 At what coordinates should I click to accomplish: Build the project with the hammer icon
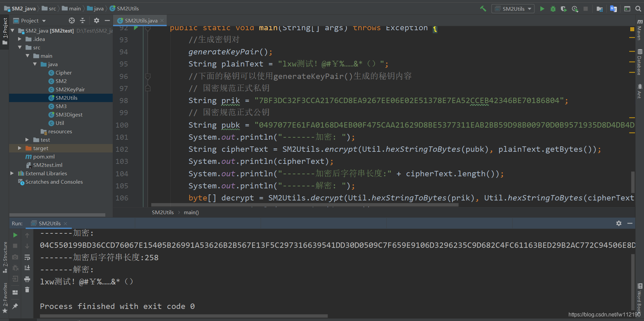point(483,9)
